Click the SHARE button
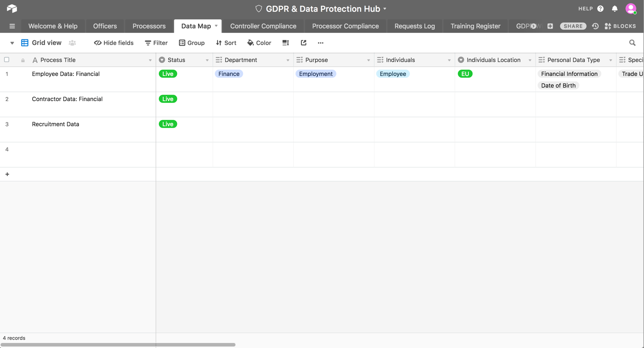 tap(573, 26)
